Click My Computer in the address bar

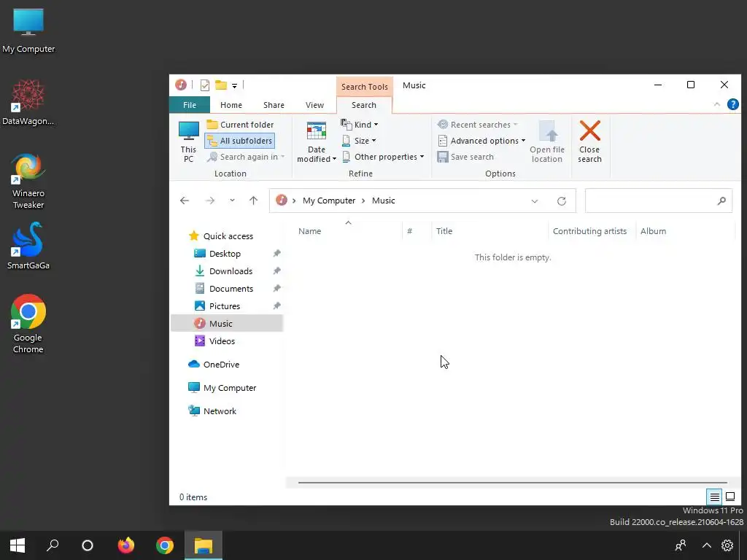(x=329, y=201)
